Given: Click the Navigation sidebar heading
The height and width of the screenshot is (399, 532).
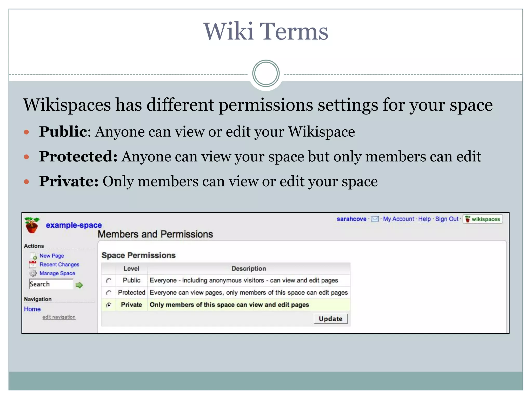Looking at the screenshot, I should 38,299.
